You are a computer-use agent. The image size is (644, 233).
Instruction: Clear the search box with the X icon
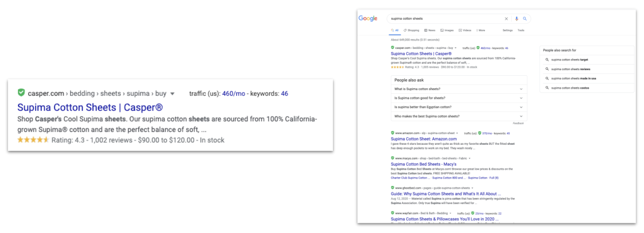click(506, 19)
